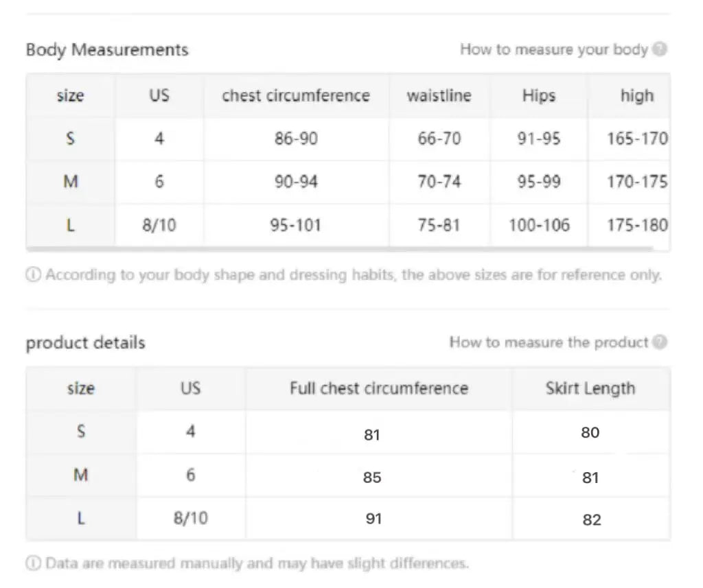
Task: Click the info icon before "Data are measured manually"
Action: pos(33,564)
